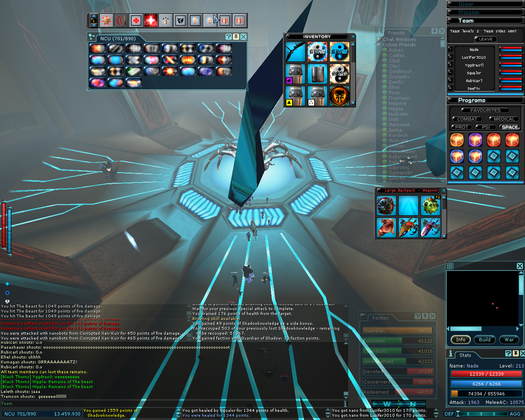The height and width of the screenshot is (420, 525).
Task: Select the red hide item in Large Backpack
Action: point(386,228)
